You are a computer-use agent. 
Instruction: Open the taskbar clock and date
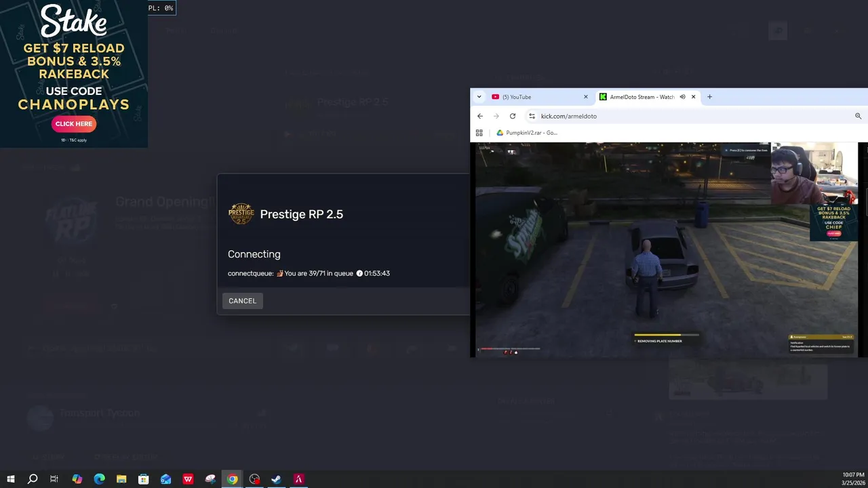(x=853, y=479)
